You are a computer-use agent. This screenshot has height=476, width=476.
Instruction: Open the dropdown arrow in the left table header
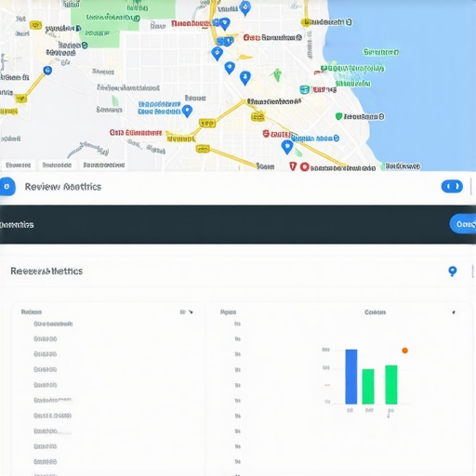(x=191, y=311)
